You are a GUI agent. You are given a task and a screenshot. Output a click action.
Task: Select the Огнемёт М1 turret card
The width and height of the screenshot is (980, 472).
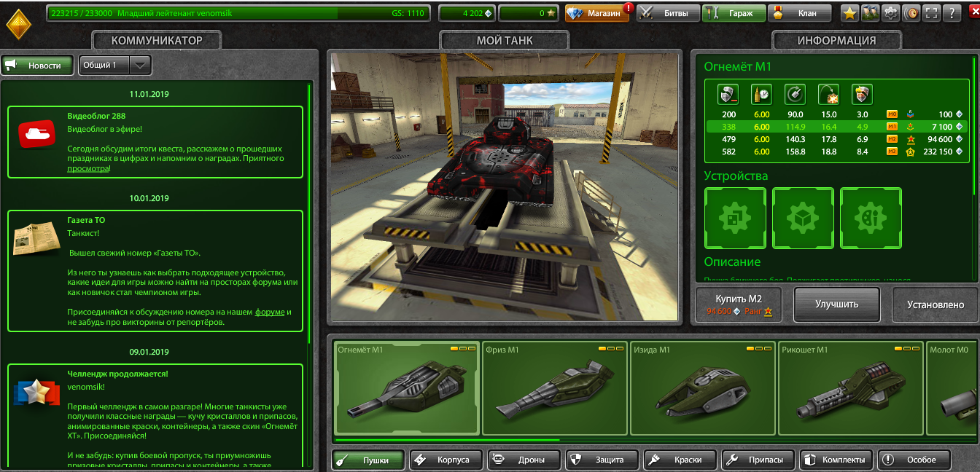click(x=407, y=388)
